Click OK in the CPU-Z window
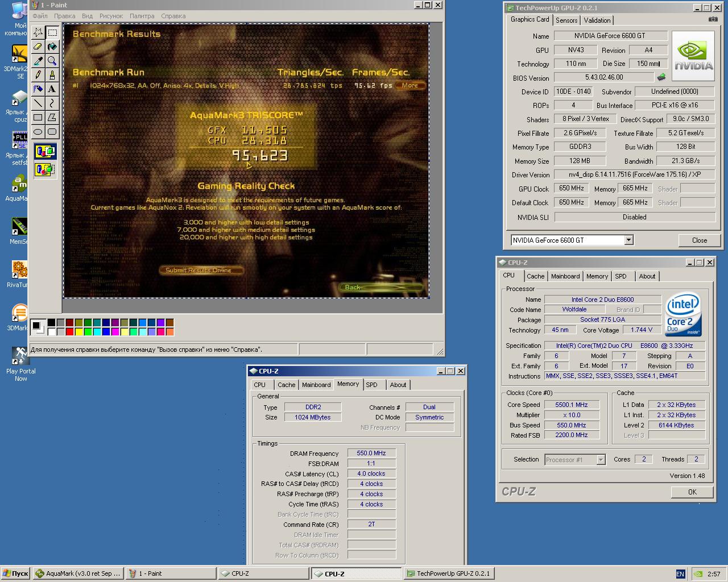This screenshot has width=728, height=582. click(692, 492)
